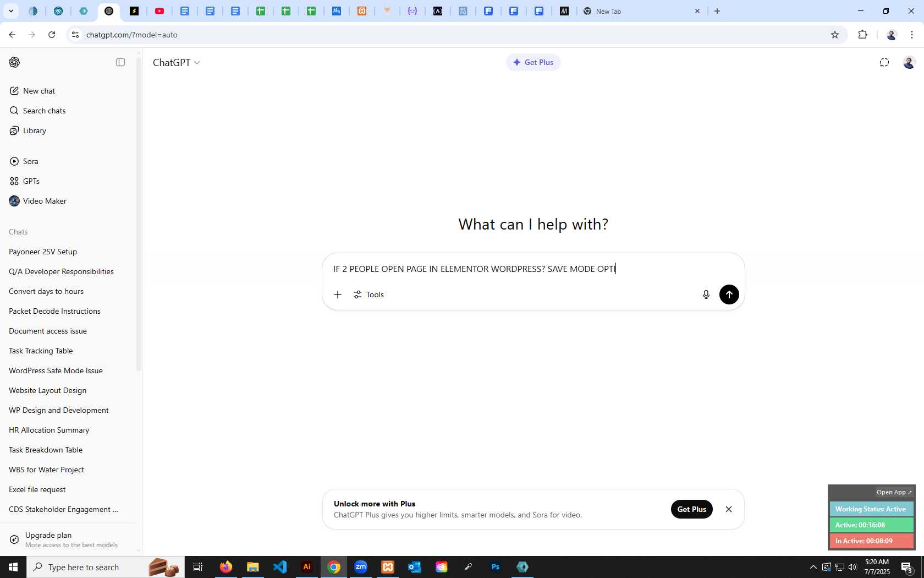Turn on temporary chat icon
The width and height of the screenshot is (924, 578).
point(884,62)
